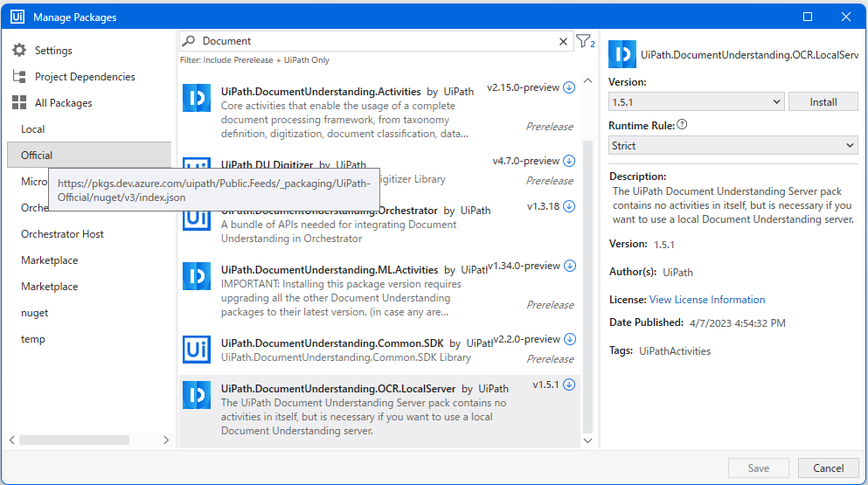Select All Packages feed
868x485 pixels.
pos(63,103)
